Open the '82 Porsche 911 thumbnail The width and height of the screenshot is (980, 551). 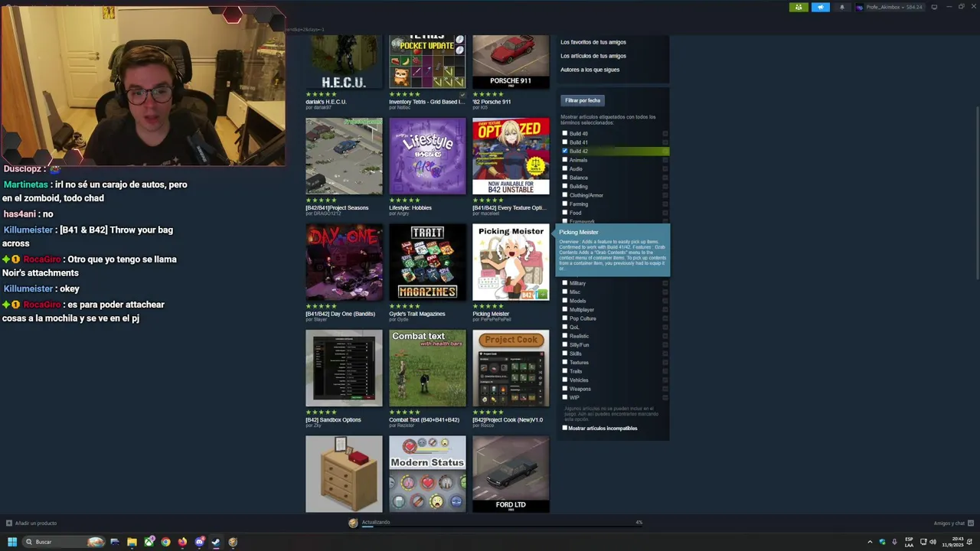point(511,61)
